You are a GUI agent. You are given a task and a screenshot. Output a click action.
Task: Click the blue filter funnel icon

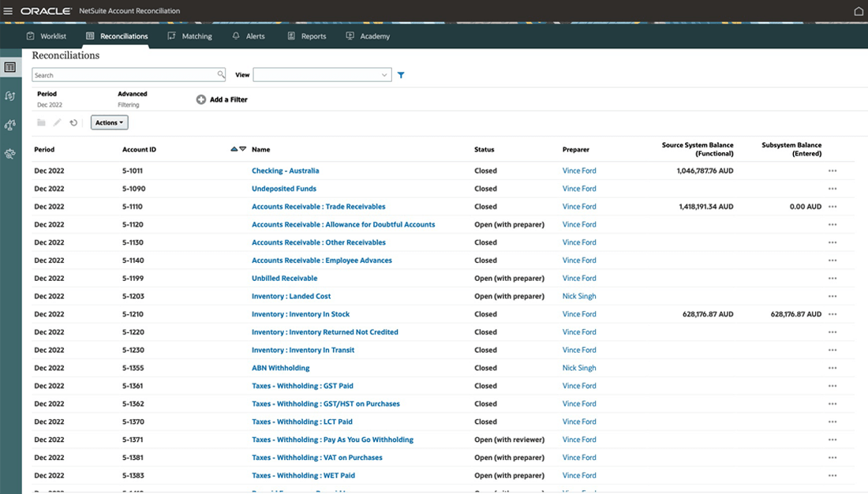401,75
